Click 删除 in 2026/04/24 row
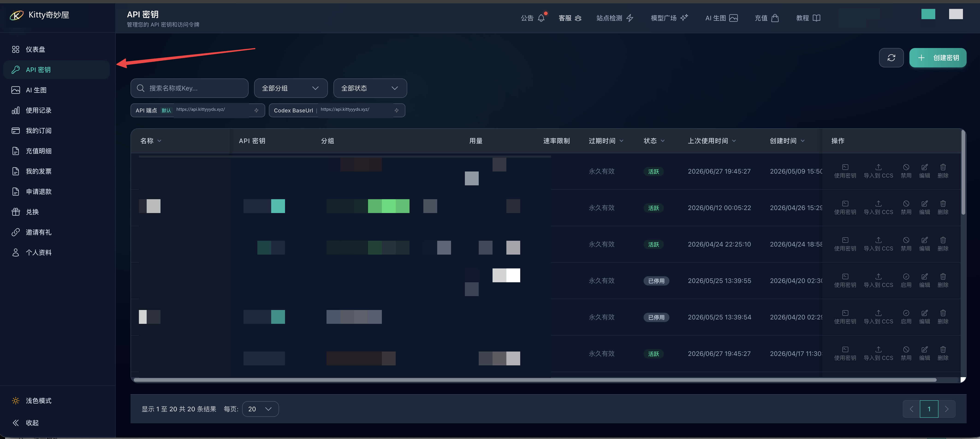 943,244
